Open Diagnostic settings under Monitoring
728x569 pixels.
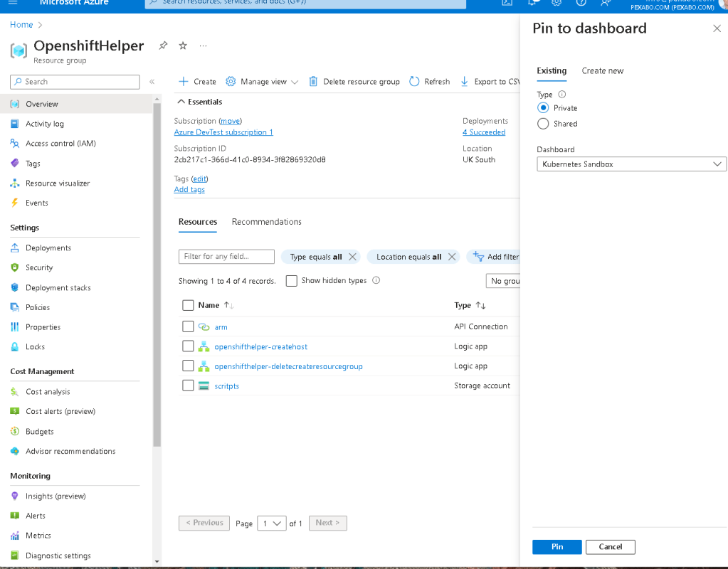(58, 555)
